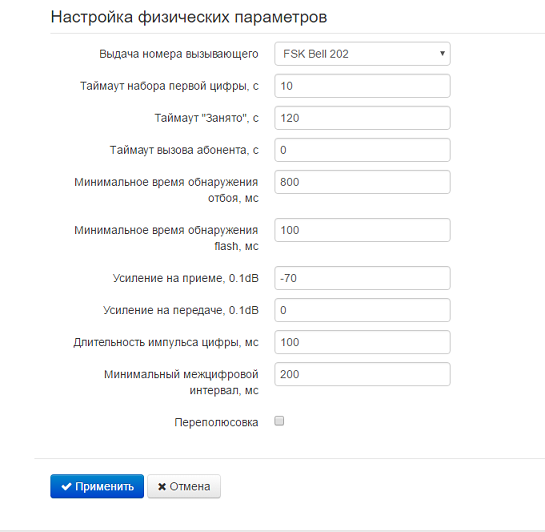The width and height of the screenshot is (545, 532).
Task: Select the subscriber call timeout field
Action: pyautogui.click(x=362, y=150)
